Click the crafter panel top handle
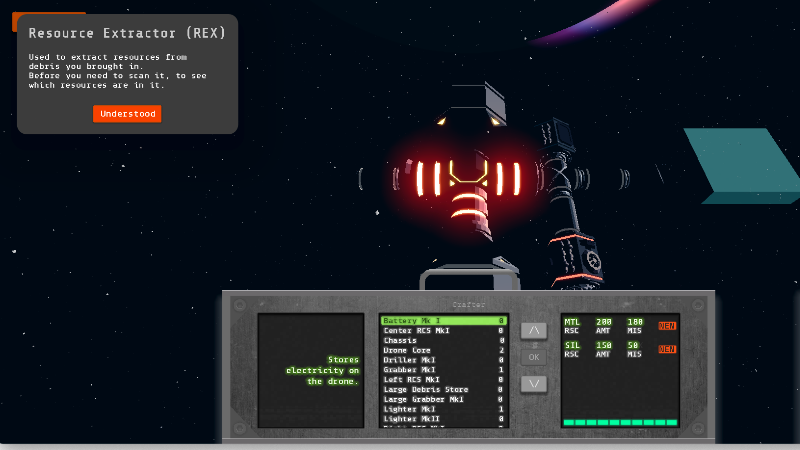Image resolution: width=800 pixels, height=450 pixels. (467, 276)
